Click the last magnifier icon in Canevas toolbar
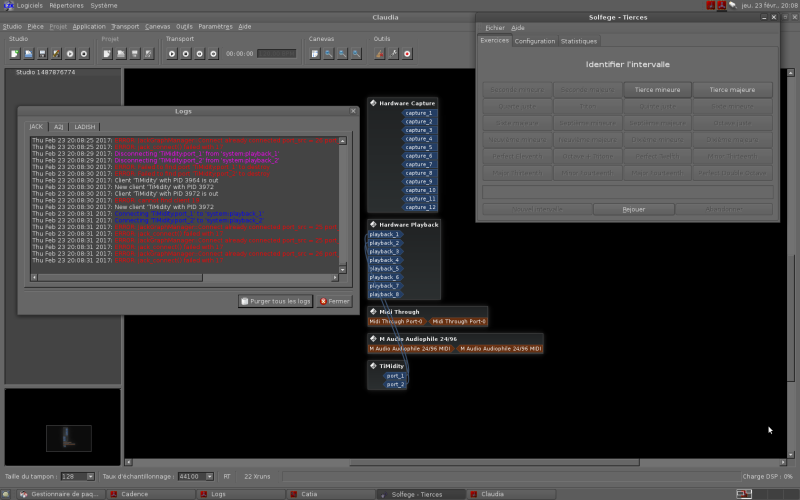800x500 pixels. [x=356, y=53]
